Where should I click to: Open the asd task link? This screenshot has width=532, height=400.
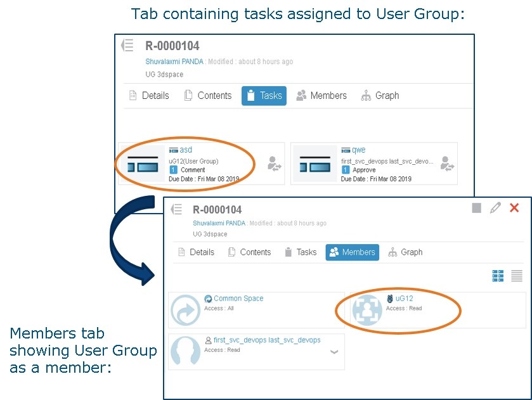pyautogui.click(x=186, y=150)
